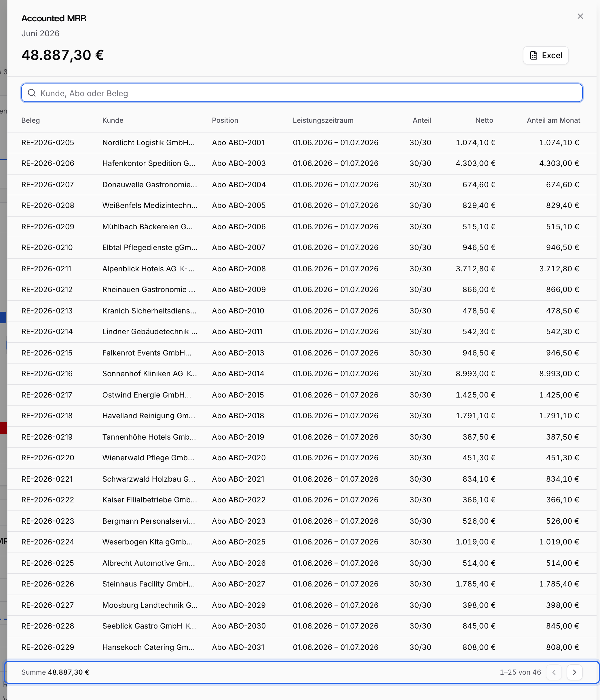Select Alpenblick Hotels AG customer cell
The width and height of the screenshot is (600, 700).
click(149, 269)
